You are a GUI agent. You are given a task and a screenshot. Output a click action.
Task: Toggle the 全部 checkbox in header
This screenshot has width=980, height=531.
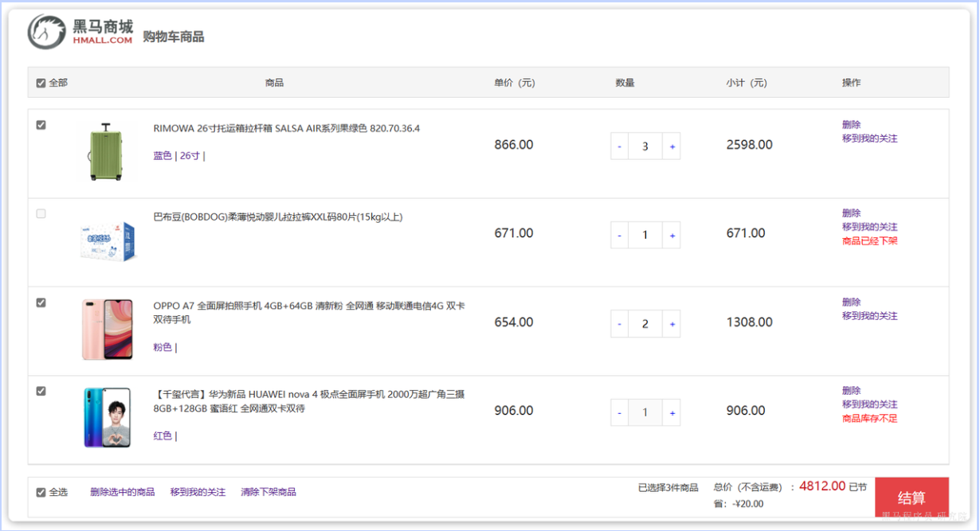pyautogui.click(x=41, y=83)
